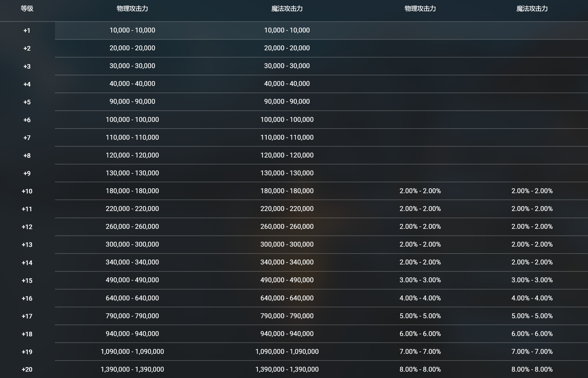Screen dimensions: 588x378
Task: Click the rightmost 魔法攻击力 column header
Action: pos(532,9)
